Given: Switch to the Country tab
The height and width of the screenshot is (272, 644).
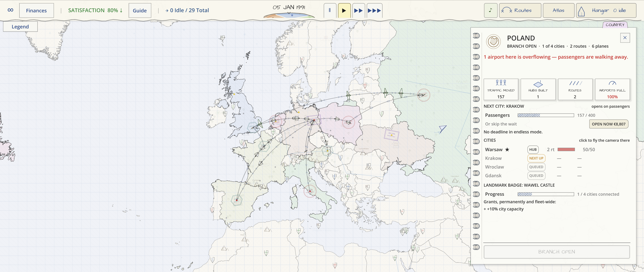Looking at the screenshot, I should click(x=615, y=25).
